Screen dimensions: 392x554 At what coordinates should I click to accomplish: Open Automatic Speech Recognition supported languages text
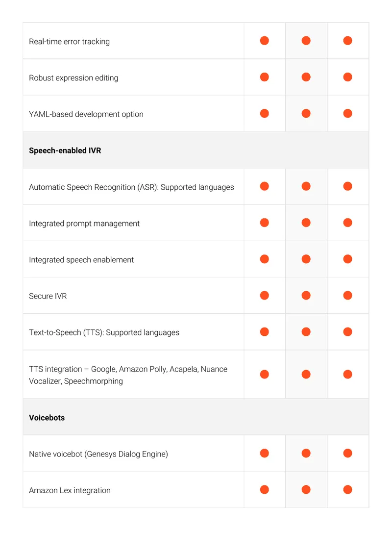click(x=131, y=187)
